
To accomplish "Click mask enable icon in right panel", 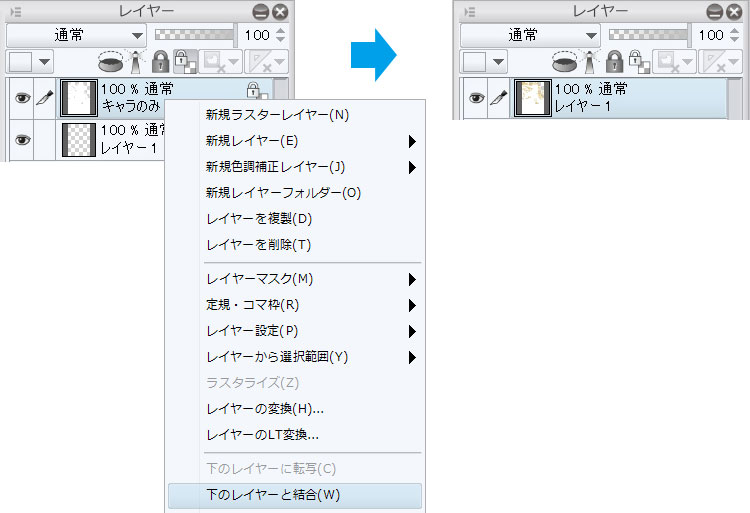I will click(674, 62).
